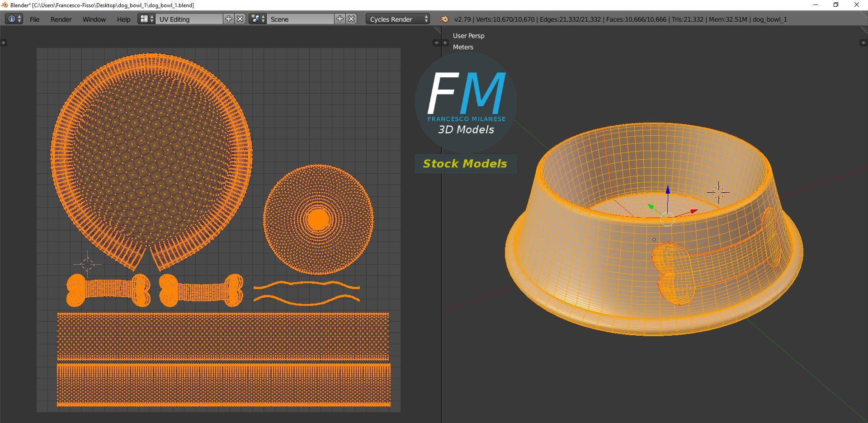Close the Blender window
The image size is (868, 423).
(857, 5)
